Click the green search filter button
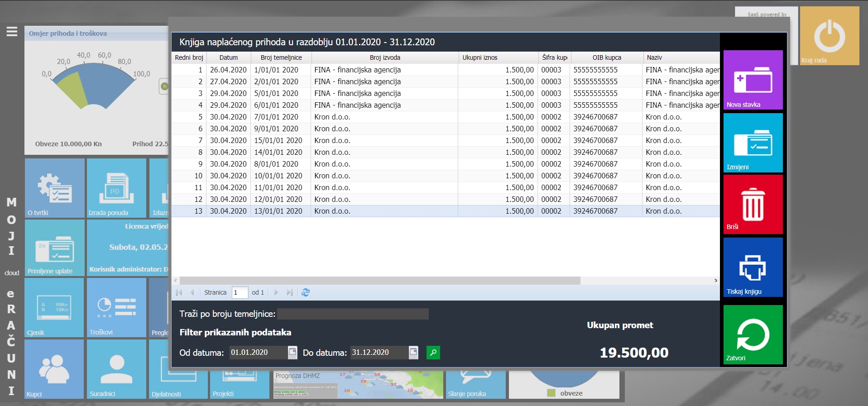Image resolution: width=868 pixels, height=406 pixels. coord(433,352)
